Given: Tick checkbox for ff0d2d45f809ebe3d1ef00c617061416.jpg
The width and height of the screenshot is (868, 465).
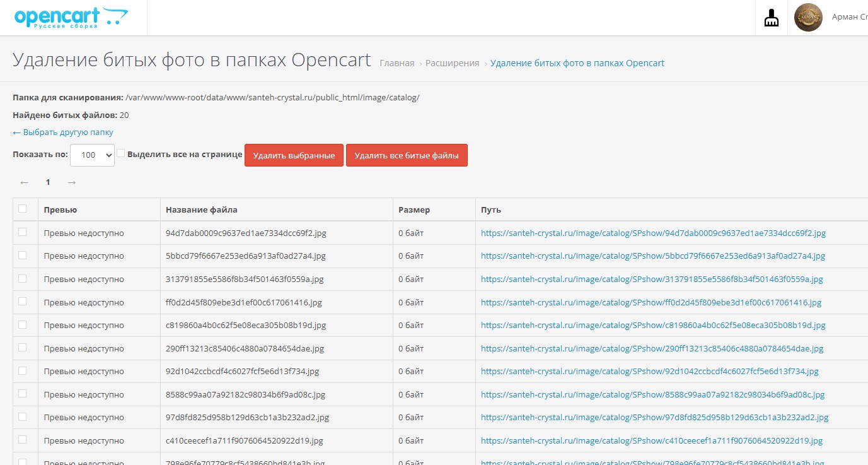Looking at the screenshot, I should coord(23,302).
